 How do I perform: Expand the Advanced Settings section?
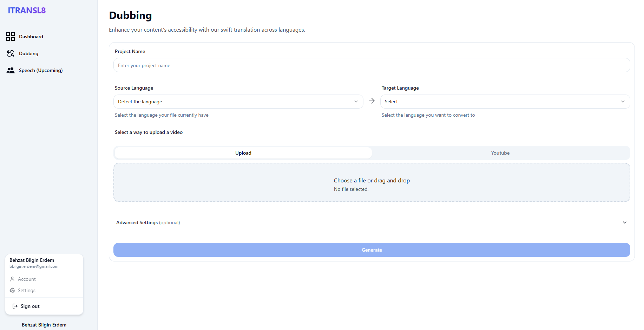click(372, 222)
